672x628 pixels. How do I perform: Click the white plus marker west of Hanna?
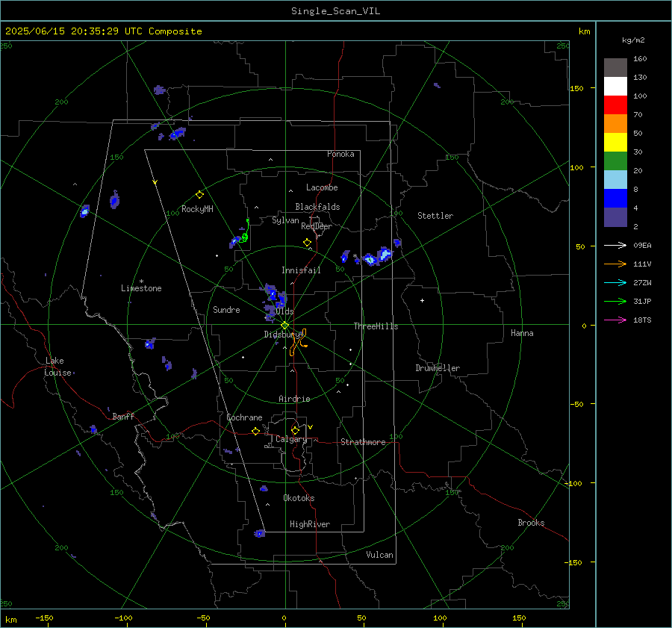click(x=422, y=300)
